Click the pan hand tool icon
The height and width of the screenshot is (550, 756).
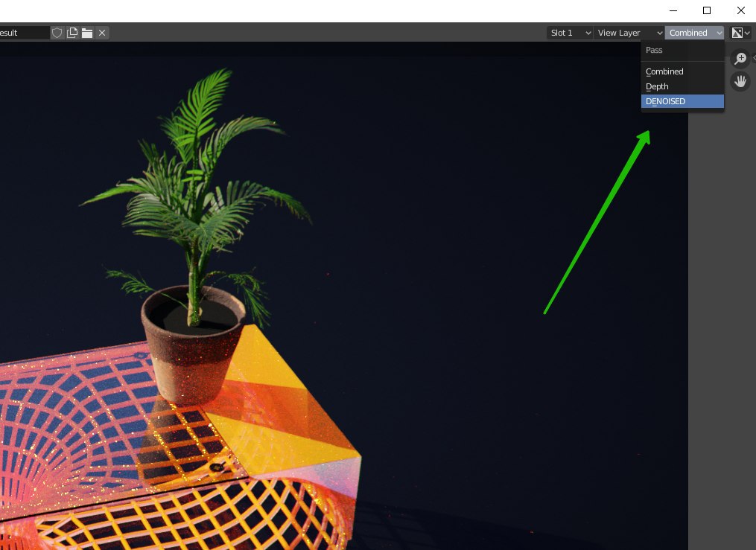[740, 81]
